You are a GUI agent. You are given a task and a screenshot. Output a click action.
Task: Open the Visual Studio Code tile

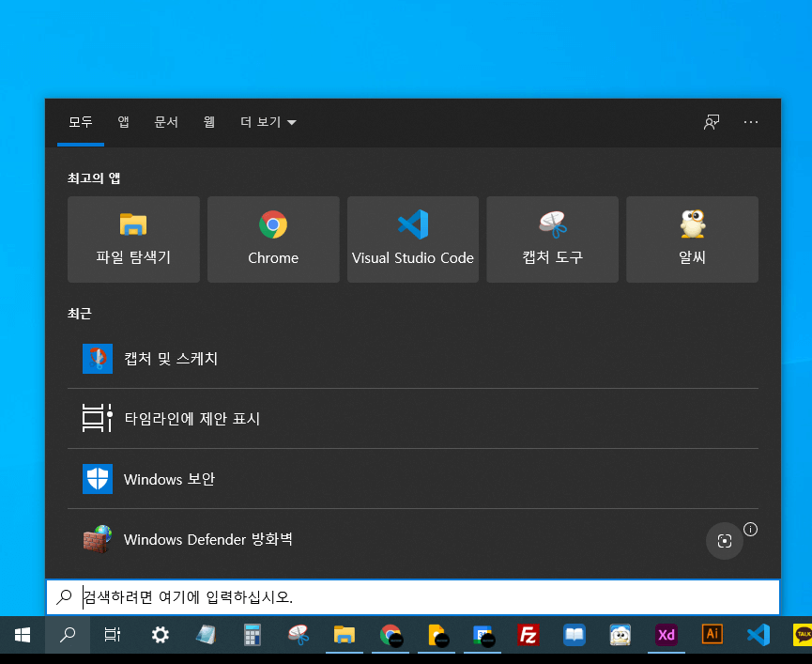click(413, 239)
